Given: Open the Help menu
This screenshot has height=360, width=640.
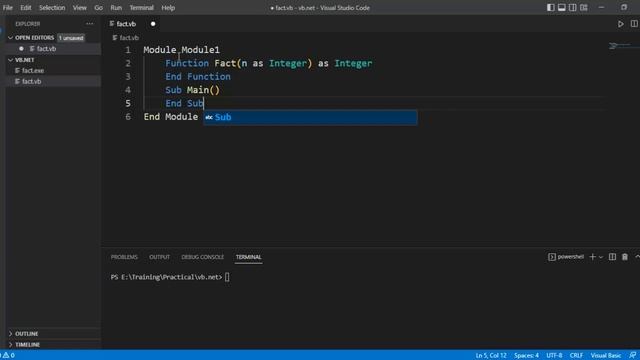Looking at the screenshot, I should [x=168, y=8].
